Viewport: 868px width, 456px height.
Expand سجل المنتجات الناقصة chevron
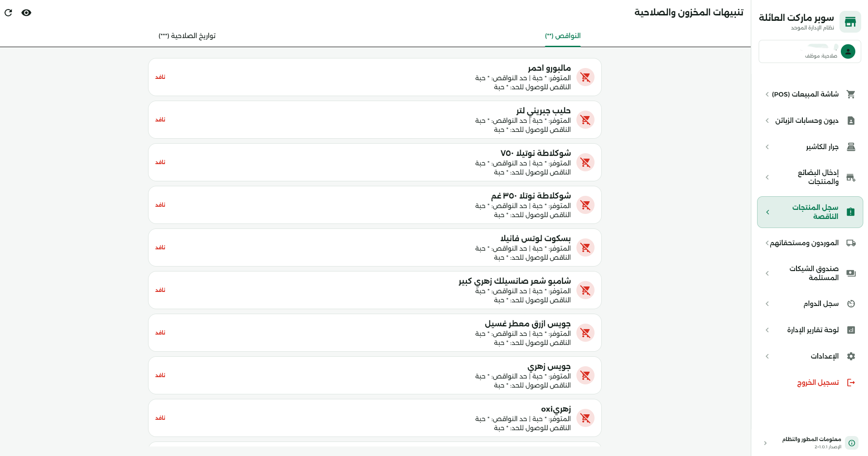(x=767, y=212)
